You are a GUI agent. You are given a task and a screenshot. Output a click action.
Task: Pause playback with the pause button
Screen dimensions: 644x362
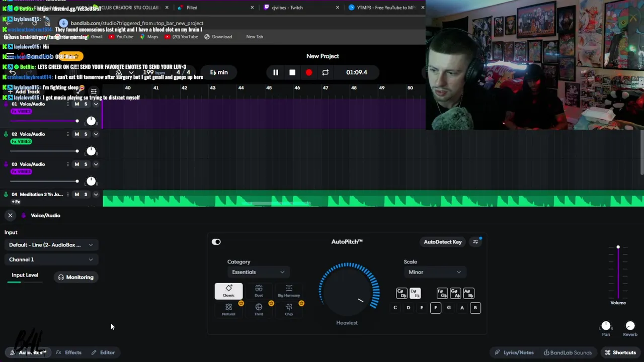click(x=276, y=72)
